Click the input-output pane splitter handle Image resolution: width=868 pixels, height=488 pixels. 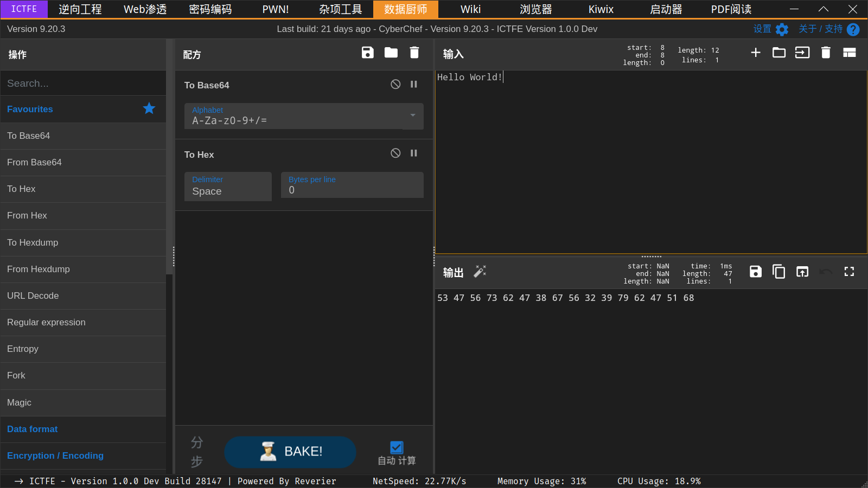click(651, 256)
